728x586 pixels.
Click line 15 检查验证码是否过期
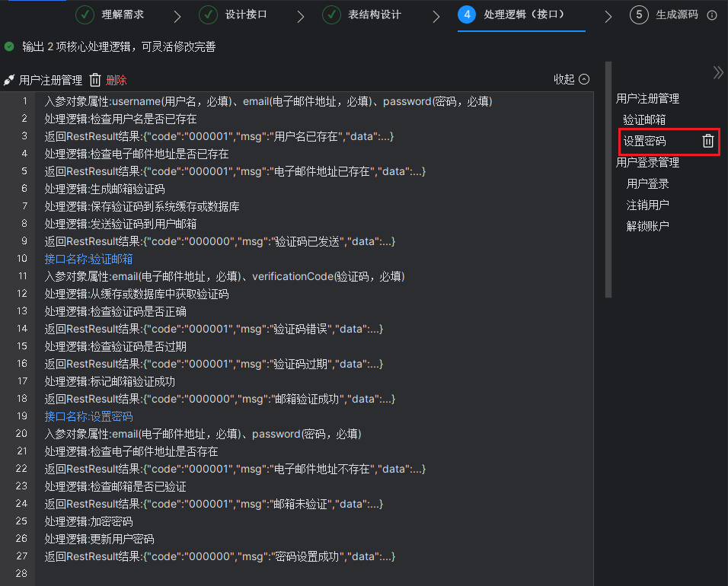115,346
